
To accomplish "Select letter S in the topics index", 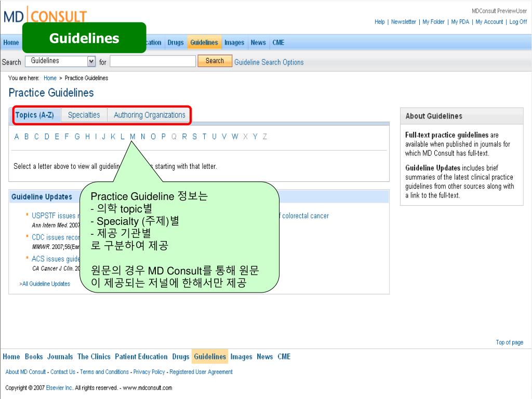I will [x=194, y=137].
